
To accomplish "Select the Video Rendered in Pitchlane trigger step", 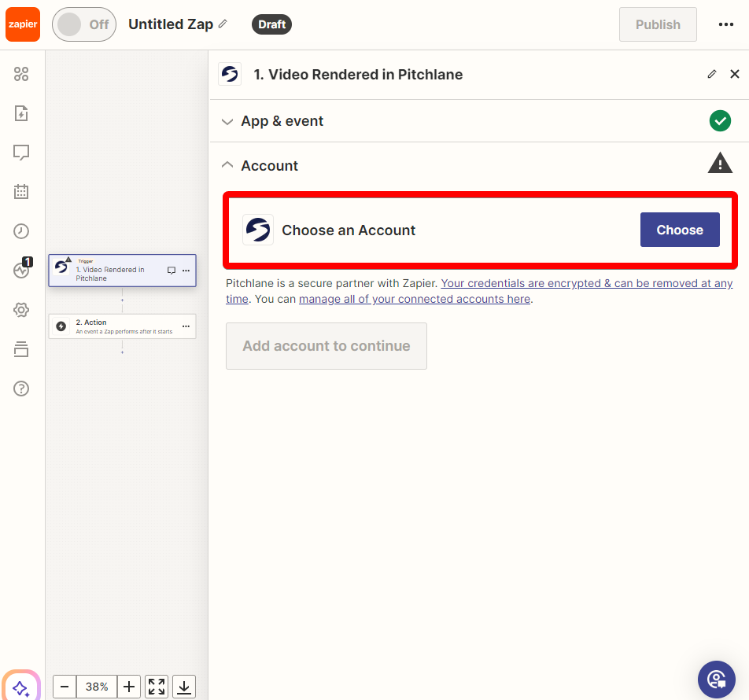I will click(122, 271).
